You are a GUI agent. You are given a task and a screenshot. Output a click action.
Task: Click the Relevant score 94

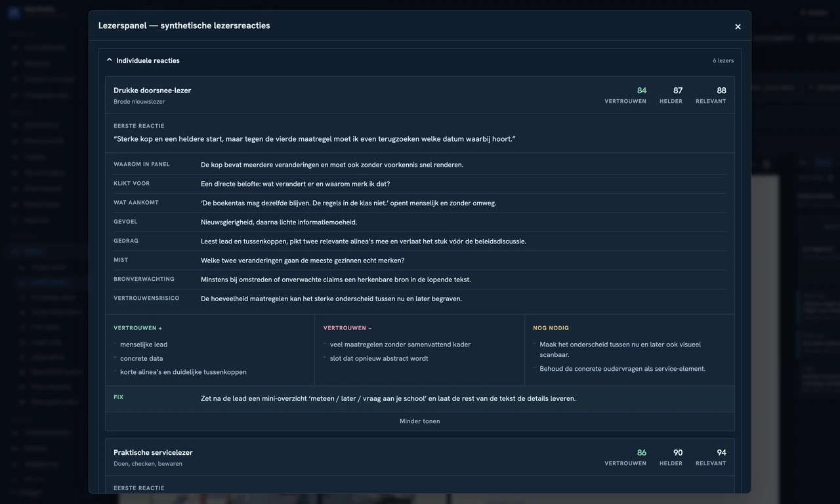[721, 453]
